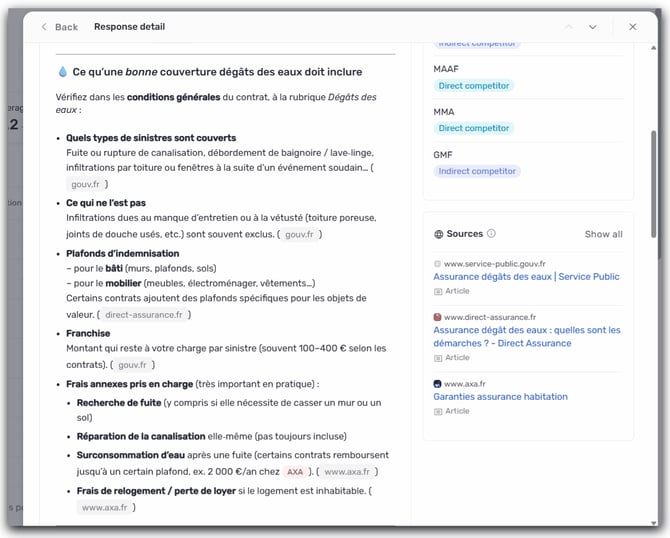Open Garanties assurance habitation link
The height and width of the screenshot is (538, 670).
(x=500, y=397)
